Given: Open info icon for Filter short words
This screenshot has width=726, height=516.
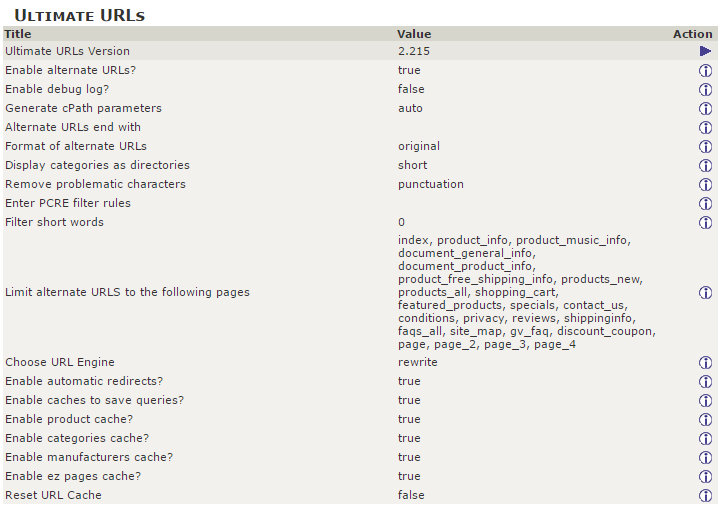Looking at the screenshot, I should coord(705,222).
